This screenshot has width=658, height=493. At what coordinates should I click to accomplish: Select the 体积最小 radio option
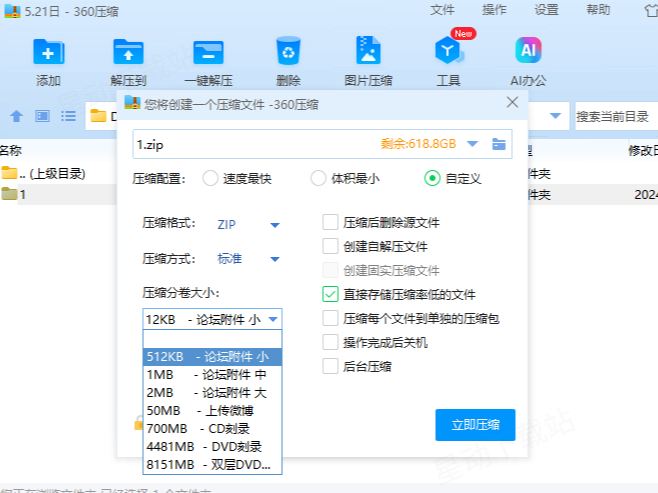pos(318,178)
